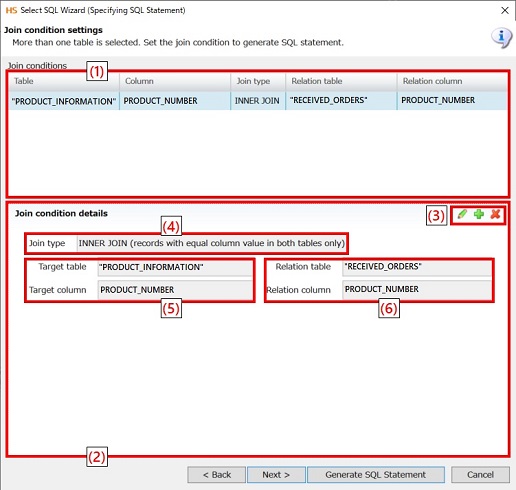Close the Select SQL Wizard window

pos(505,10)
